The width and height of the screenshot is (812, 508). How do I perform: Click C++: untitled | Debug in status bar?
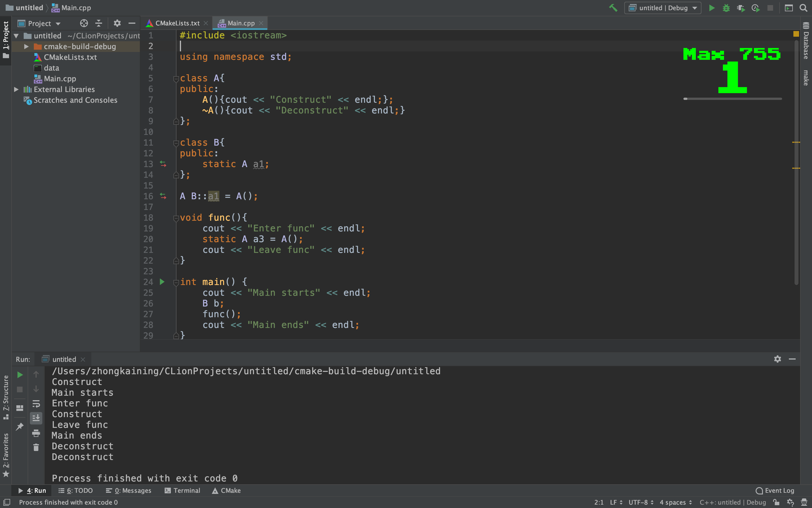click(733, 502)
